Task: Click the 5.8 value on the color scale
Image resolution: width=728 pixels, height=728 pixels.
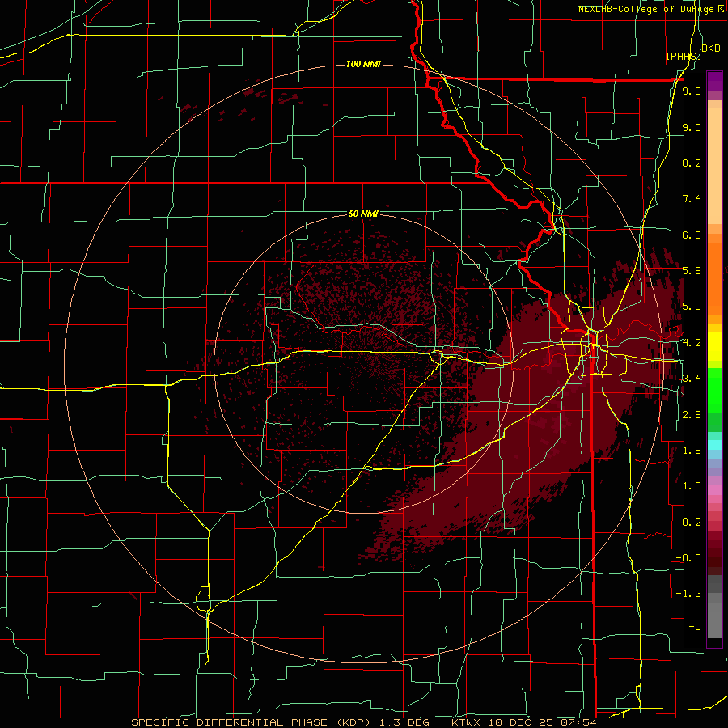Action: (x=692, y=271)
